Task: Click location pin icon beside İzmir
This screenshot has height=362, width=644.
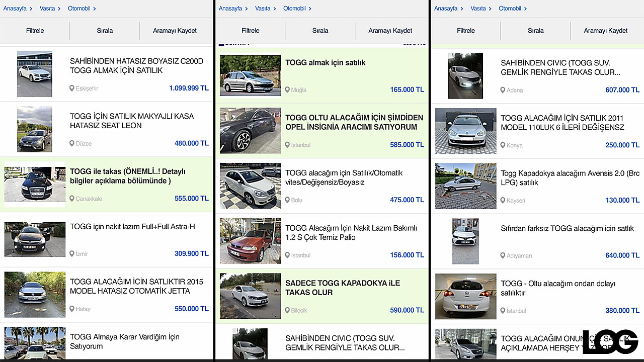Action: tap(72, 254)
